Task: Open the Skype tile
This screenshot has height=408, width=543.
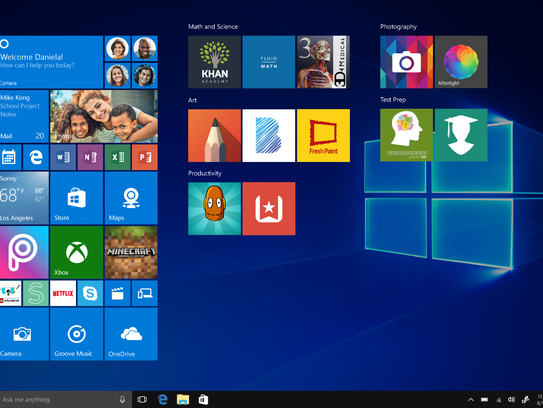Action: tap(90, 293)
